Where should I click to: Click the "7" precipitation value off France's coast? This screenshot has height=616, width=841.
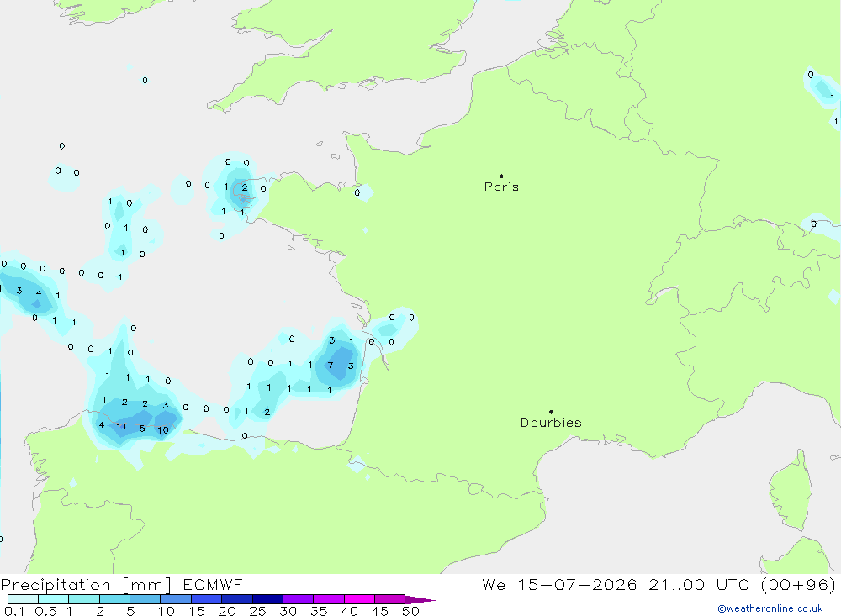pyautogui.click(x=331, y=365)
